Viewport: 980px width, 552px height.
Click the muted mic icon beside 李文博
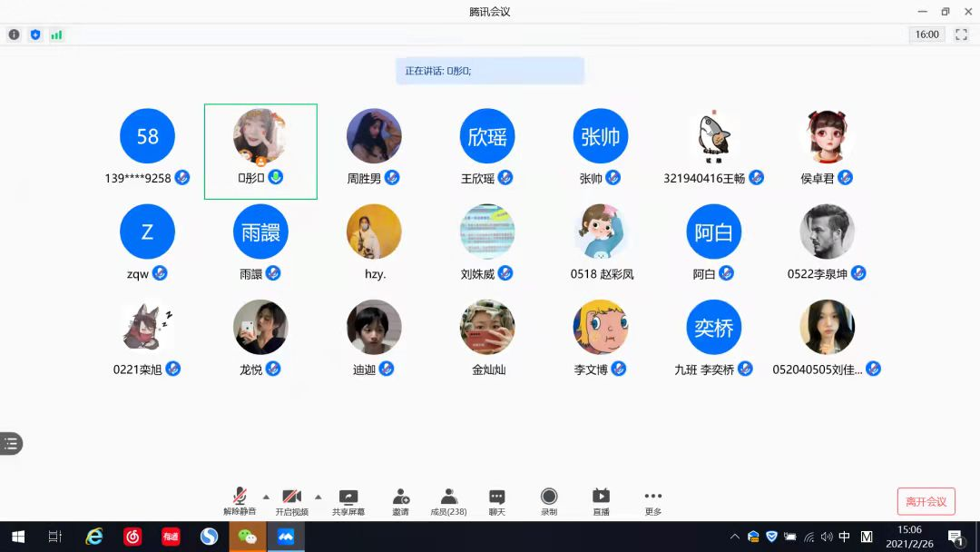click(x=618, y=369)
